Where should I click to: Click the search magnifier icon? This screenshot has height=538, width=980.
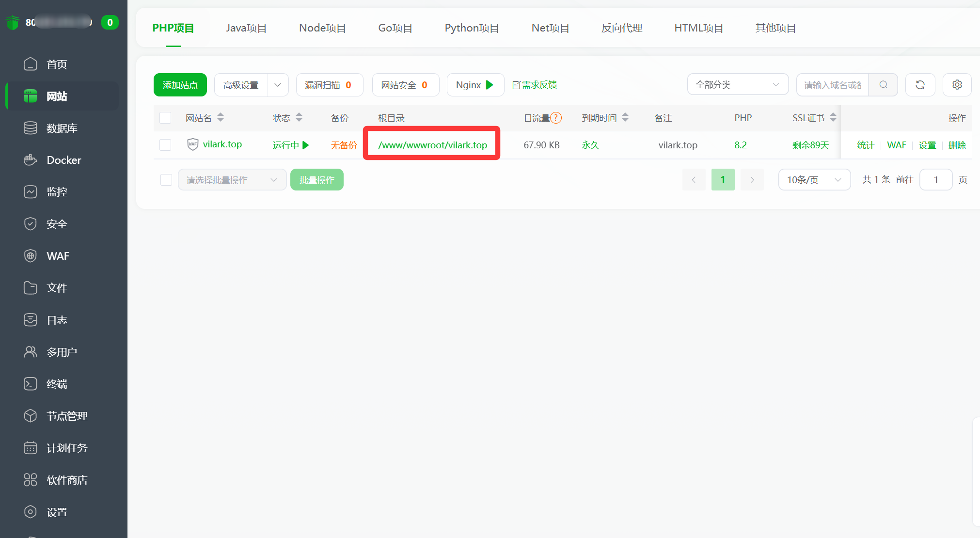[x=883, y=85]
